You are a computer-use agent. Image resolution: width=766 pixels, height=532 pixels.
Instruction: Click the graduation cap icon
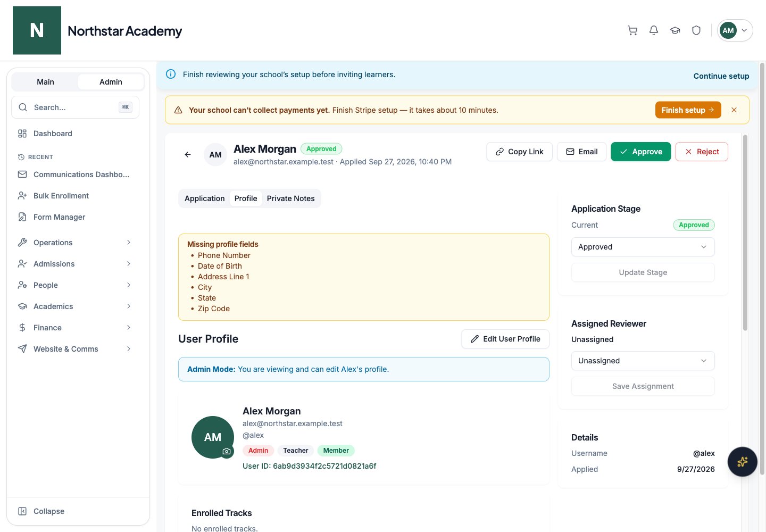(x=675, y=30)
